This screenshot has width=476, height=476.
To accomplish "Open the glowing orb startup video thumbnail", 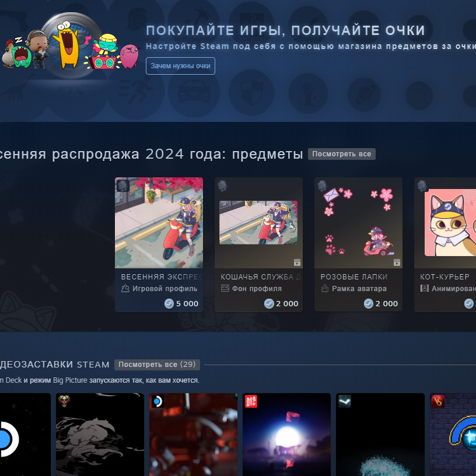I will pos(287,435).
